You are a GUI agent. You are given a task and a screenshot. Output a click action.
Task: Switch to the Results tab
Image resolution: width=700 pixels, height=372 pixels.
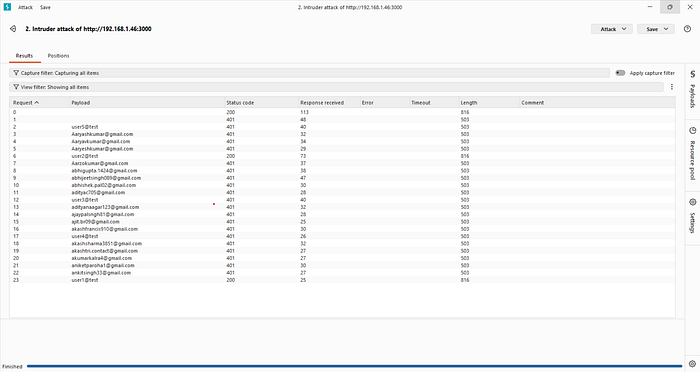pyautogui.click(x=24, y=56)
